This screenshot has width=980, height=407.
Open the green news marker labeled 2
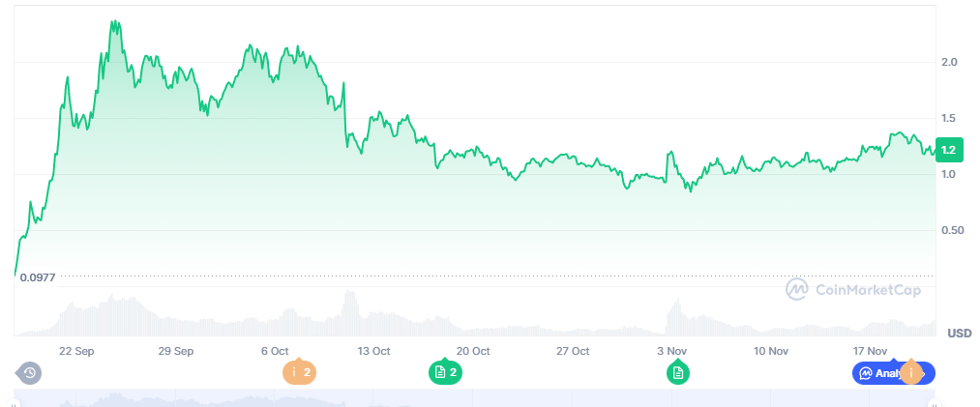click(x=445, y=372)
